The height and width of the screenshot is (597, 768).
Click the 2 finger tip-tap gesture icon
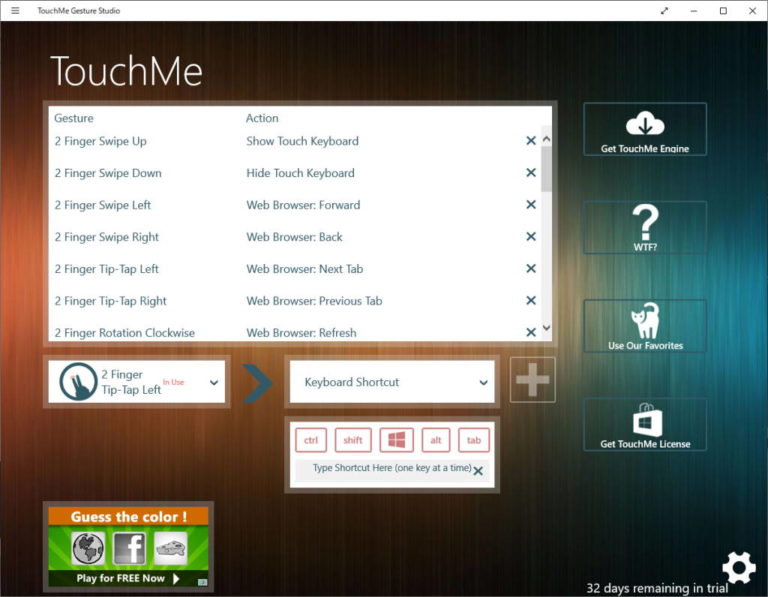[78, 382]
